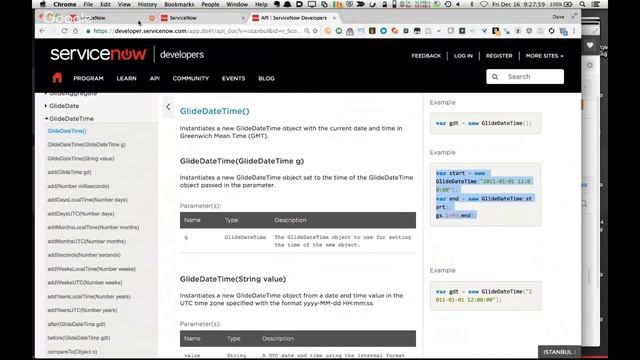Click the Wi-Fi icon in the menu bar

point(484,4)
